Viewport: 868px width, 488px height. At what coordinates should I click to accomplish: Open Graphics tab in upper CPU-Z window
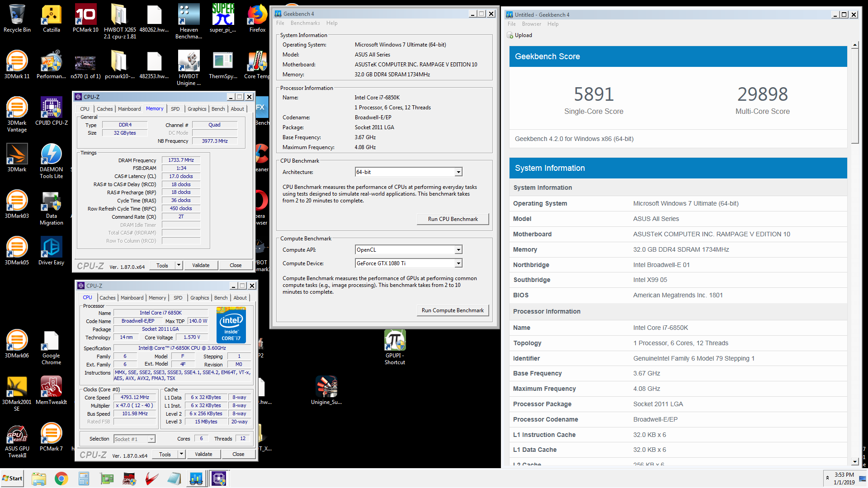click(197, 109)
